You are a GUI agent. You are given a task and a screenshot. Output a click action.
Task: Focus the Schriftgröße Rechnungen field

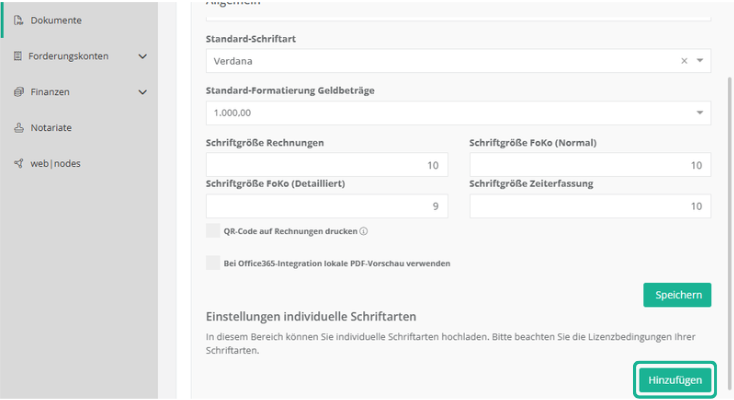point(327,165)
